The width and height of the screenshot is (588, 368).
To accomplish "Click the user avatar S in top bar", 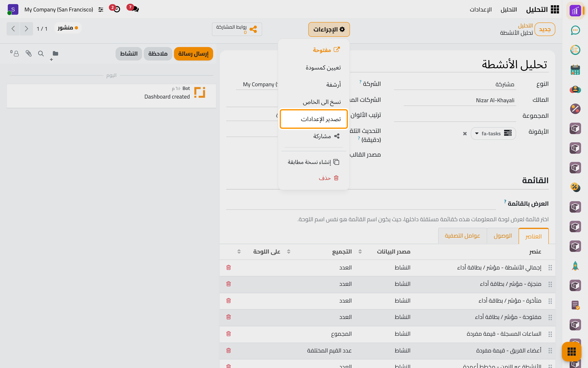I will pos(13,10).
